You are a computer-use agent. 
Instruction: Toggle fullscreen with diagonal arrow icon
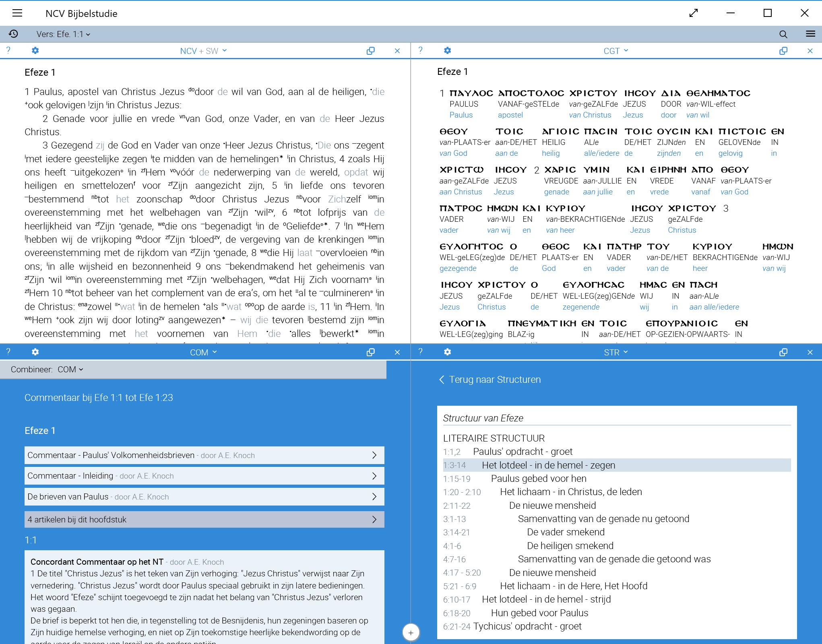[x=693, y=13]
